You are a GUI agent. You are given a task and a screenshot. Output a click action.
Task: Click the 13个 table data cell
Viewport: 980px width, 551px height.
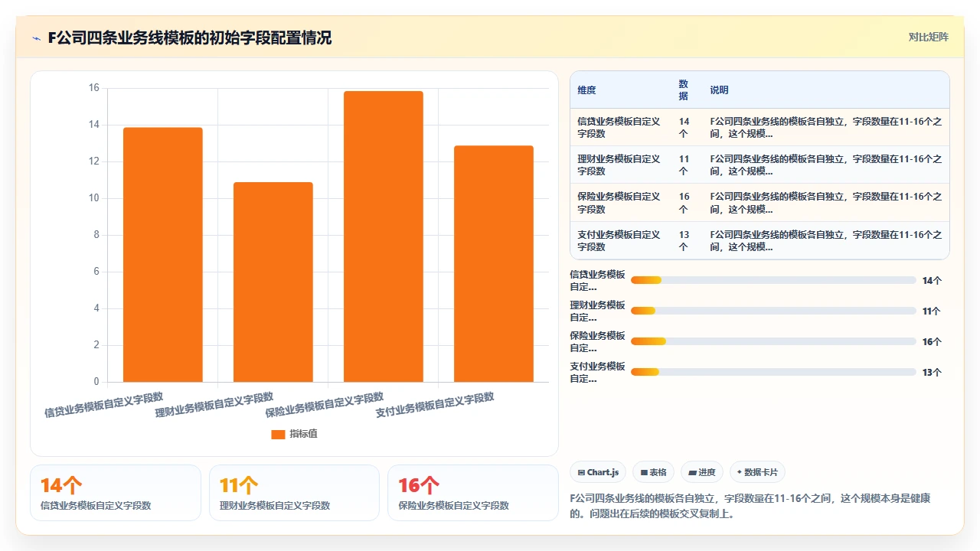tap(684, 240)
